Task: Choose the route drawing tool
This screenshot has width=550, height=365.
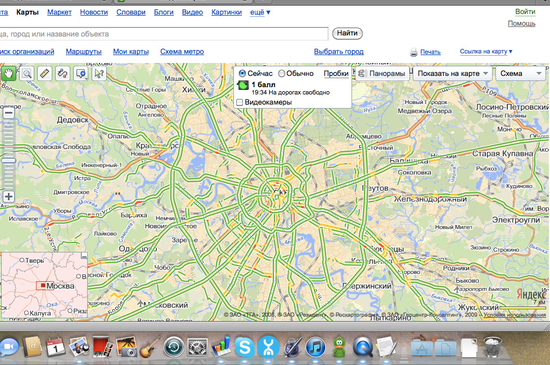Action: pos(63,74)
